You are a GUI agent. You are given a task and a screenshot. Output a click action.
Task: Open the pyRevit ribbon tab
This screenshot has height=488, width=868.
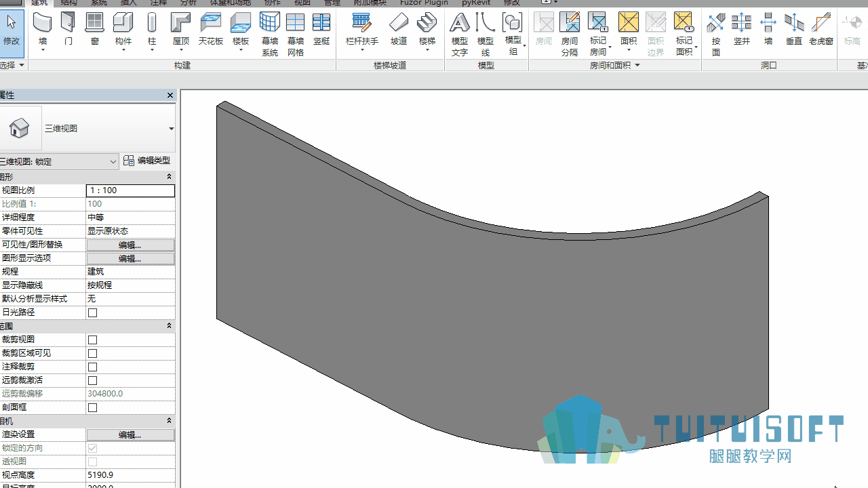pos(476,3)
